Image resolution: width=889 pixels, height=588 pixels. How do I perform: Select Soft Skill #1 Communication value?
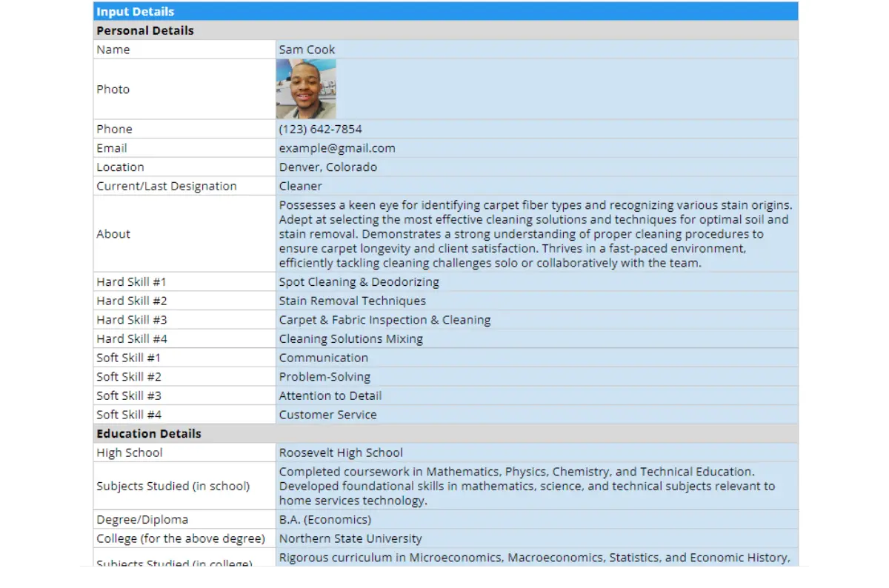click(536, 358)
